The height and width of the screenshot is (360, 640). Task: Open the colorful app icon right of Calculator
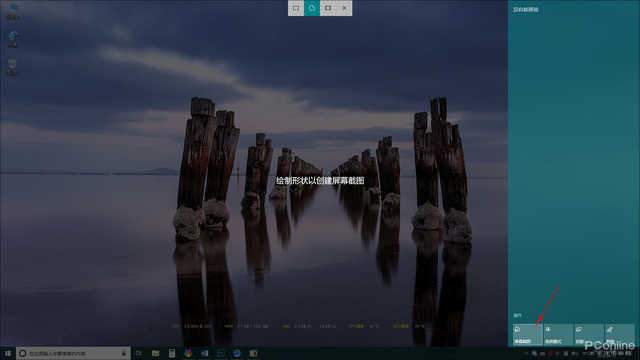(x=188, y=353)
